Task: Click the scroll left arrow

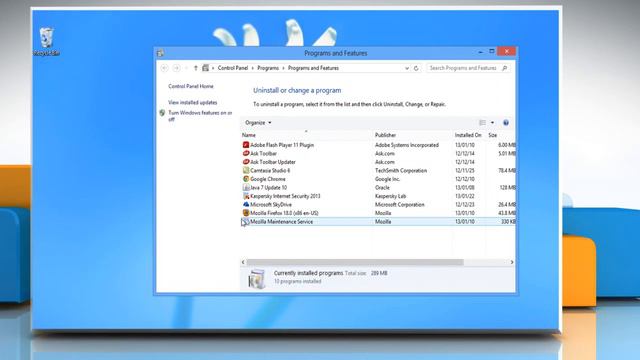Action: (243, 262)
